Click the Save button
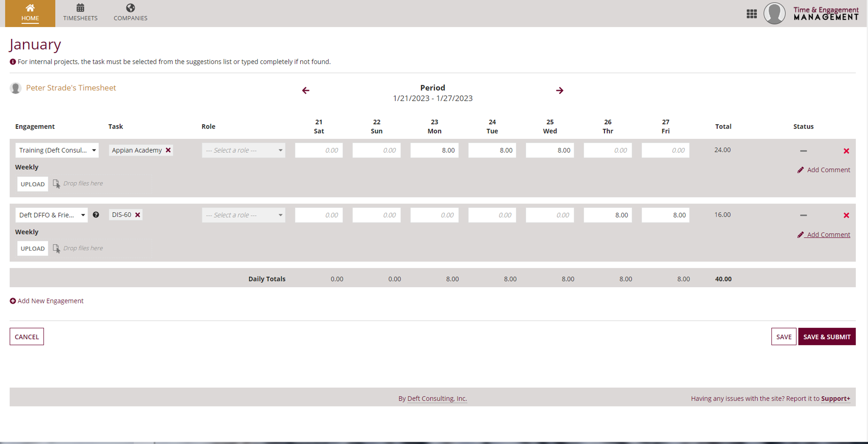Viewport: 868px width, 444px height. pyautogui.click(x=784, y=337)
